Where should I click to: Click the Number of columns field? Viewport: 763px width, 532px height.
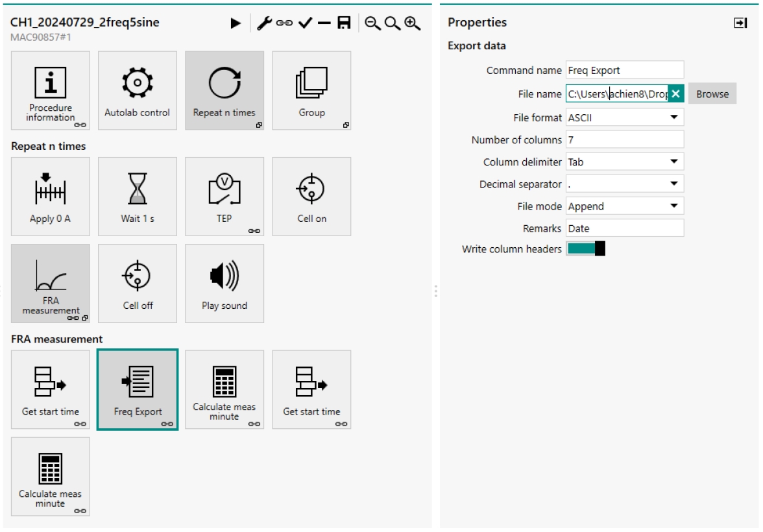coord(625,139)
